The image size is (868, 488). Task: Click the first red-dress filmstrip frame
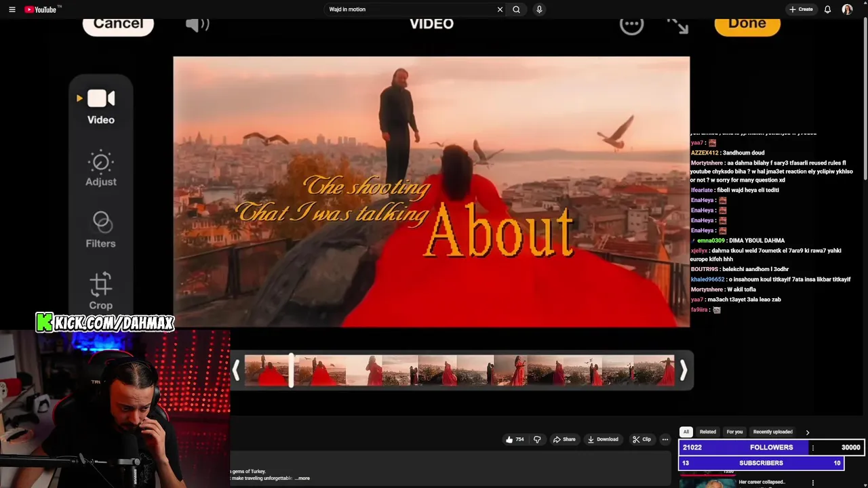pos(268,370)
